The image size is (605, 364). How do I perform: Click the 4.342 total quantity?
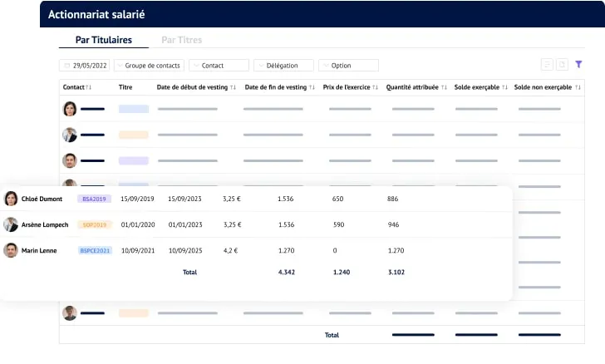click(286, 272)
